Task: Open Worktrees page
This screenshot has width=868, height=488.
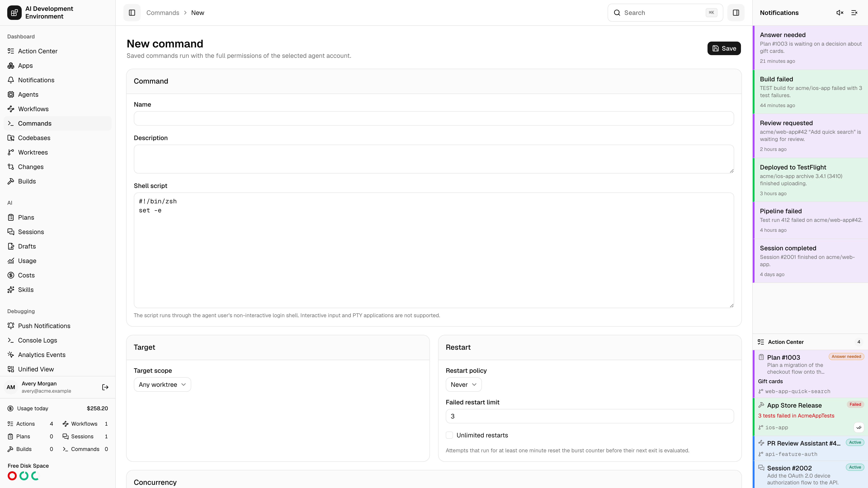Action: click(x=58, y=152)
